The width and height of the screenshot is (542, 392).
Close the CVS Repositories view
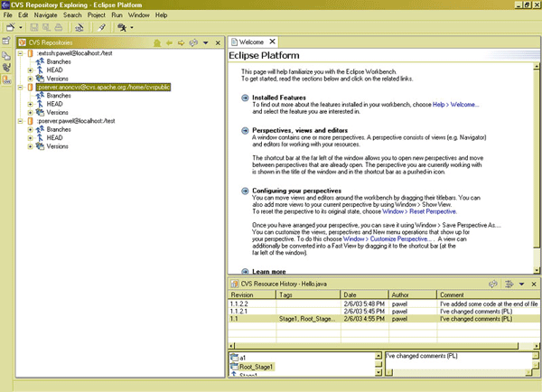pos(218,42)
